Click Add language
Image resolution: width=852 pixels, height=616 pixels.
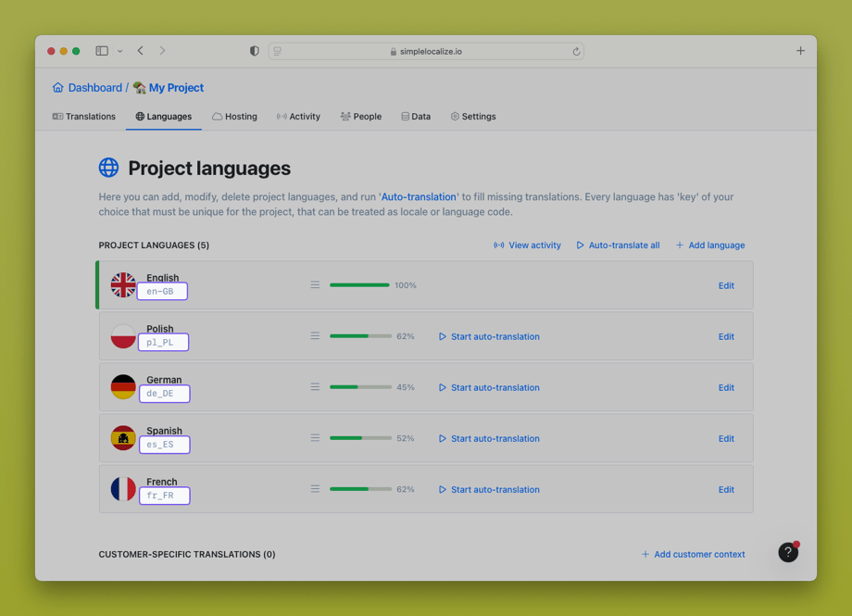click(710, 245)
